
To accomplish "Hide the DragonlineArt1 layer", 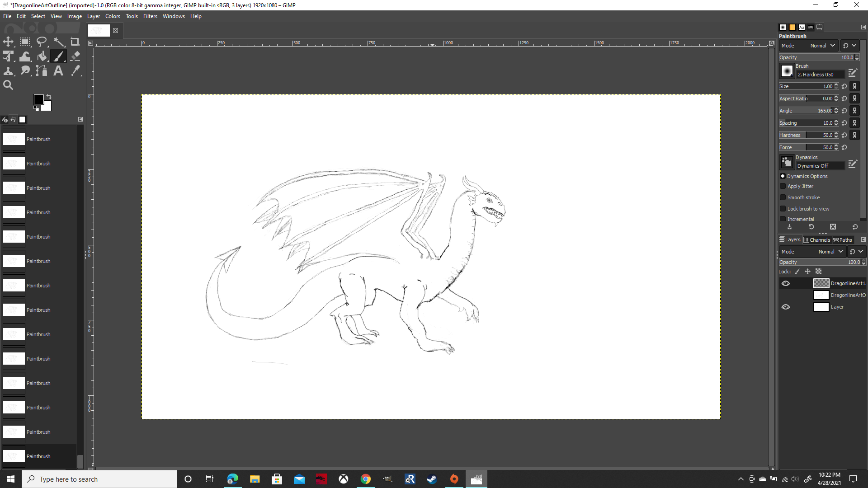I will (x=786, y=283).
